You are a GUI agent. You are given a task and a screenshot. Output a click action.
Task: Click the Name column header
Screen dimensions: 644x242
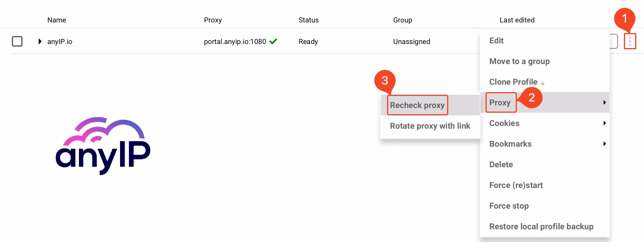coord(56,20)
